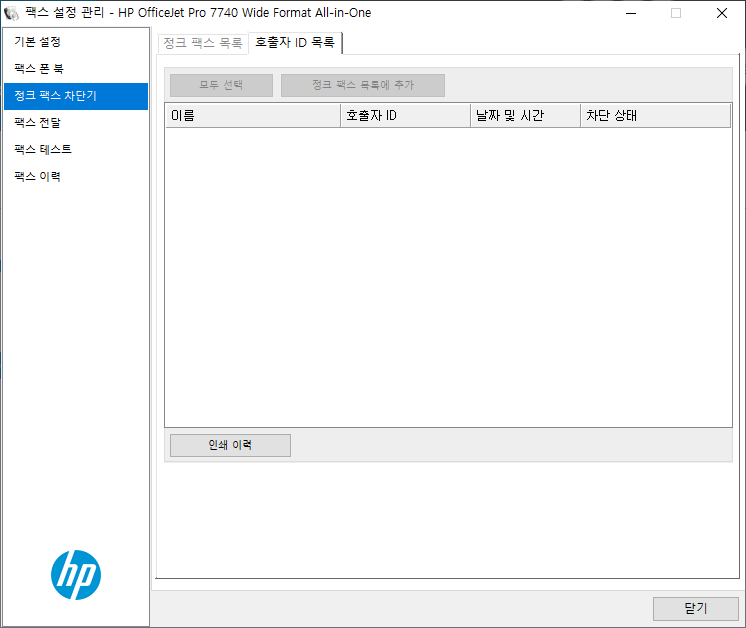Click the app icon in title bar
Image resolution: width=746 pixels, height=628 pixels.
pyautogui.click(x=11, y=13)
